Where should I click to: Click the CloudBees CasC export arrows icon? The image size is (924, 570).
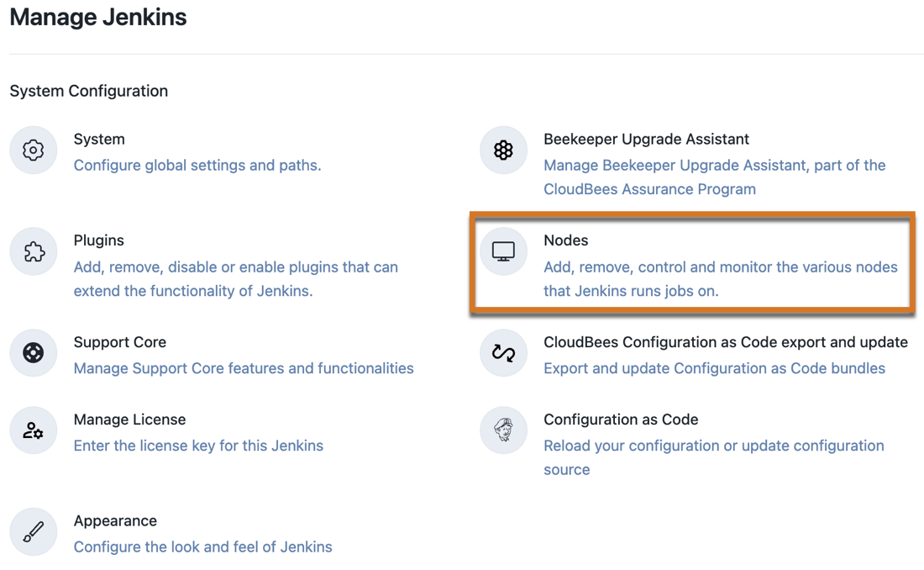click(x=503, y=353)
